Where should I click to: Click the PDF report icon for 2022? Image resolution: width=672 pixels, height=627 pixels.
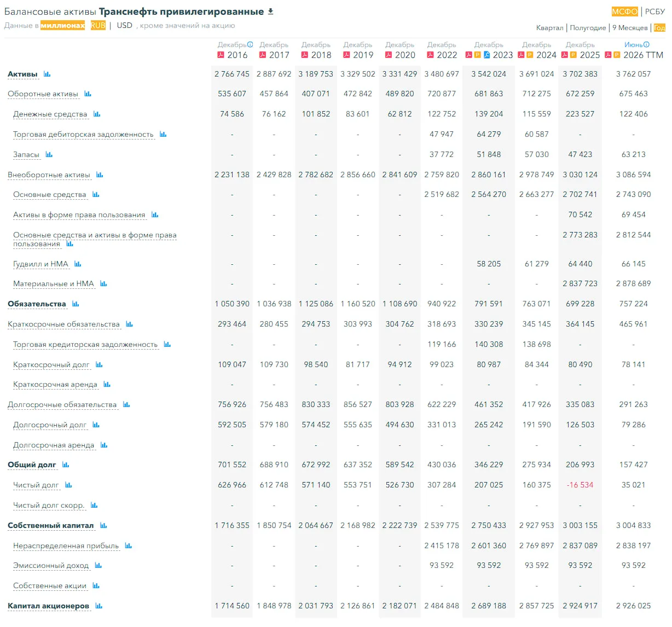coord(431,55)
